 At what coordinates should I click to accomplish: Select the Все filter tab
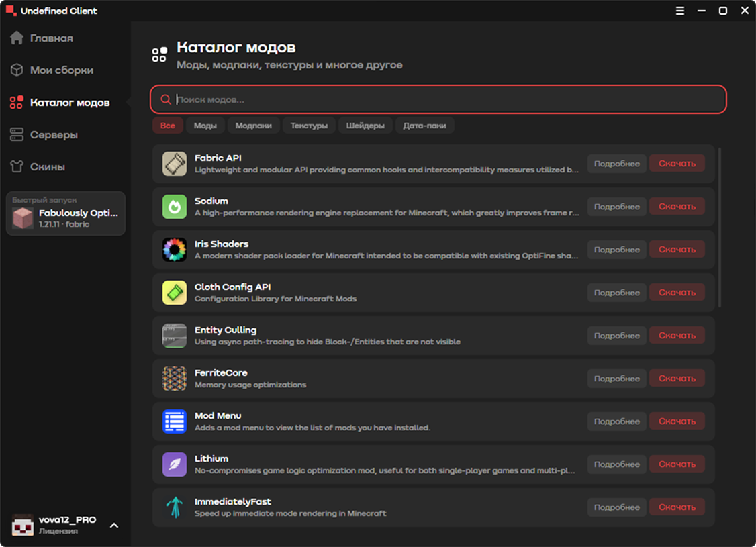(x=168, y=126)
